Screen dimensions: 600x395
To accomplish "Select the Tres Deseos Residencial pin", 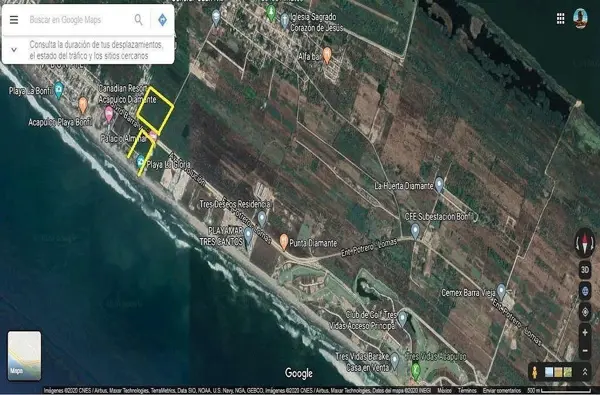I will coord(262,219).
